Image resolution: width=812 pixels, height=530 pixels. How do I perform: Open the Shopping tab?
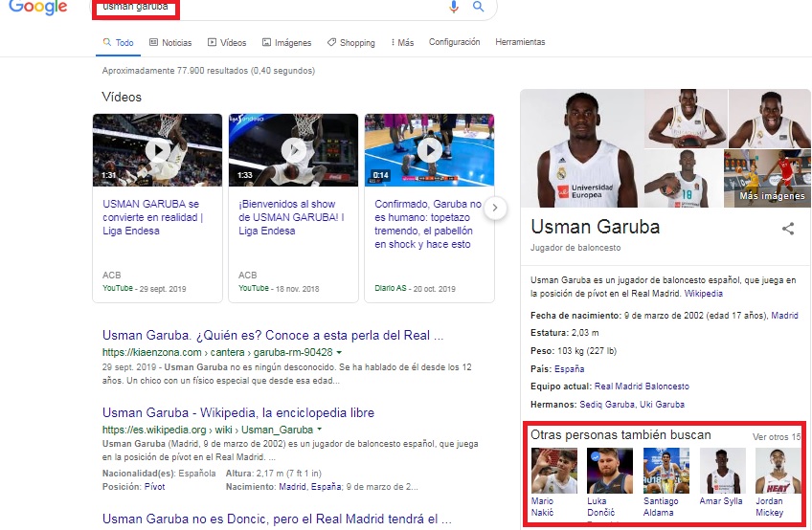350,42
